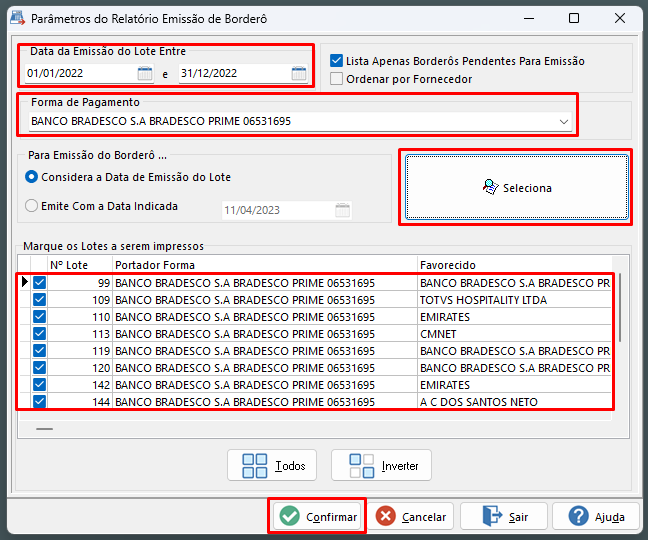The image size is (648, 540).
Task: Toggle checkbox for lote 113 CMNET
Action: point(40,333)
